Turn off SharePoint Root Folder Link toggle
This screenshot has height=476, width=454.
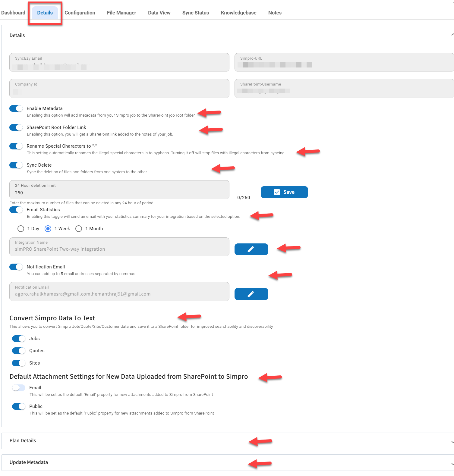click(16, 127)
